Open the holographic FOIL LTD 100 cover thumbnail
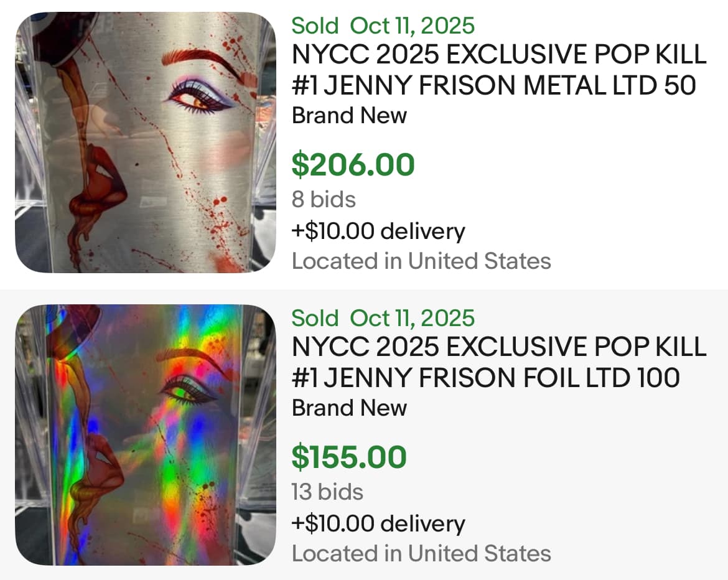The image size is (728, 580). [145, 434]
